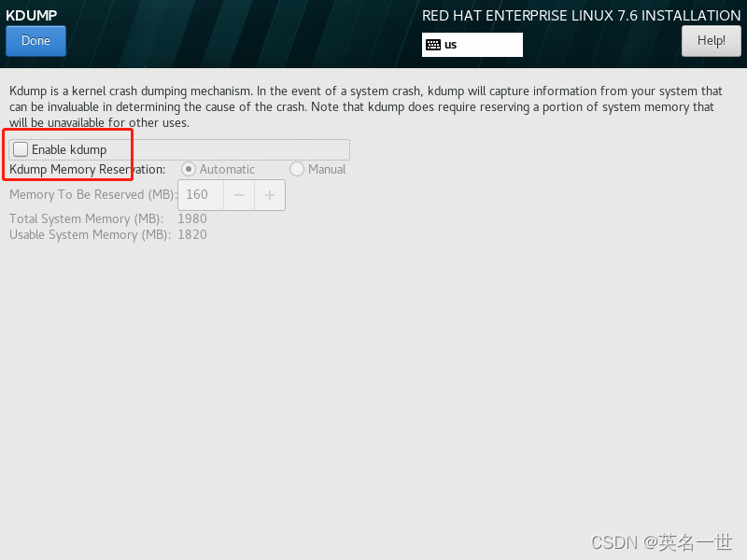Viewport: 747px width, 560px height.
Task: Select Automatic memory reservation
Action: tap(189, 169)
